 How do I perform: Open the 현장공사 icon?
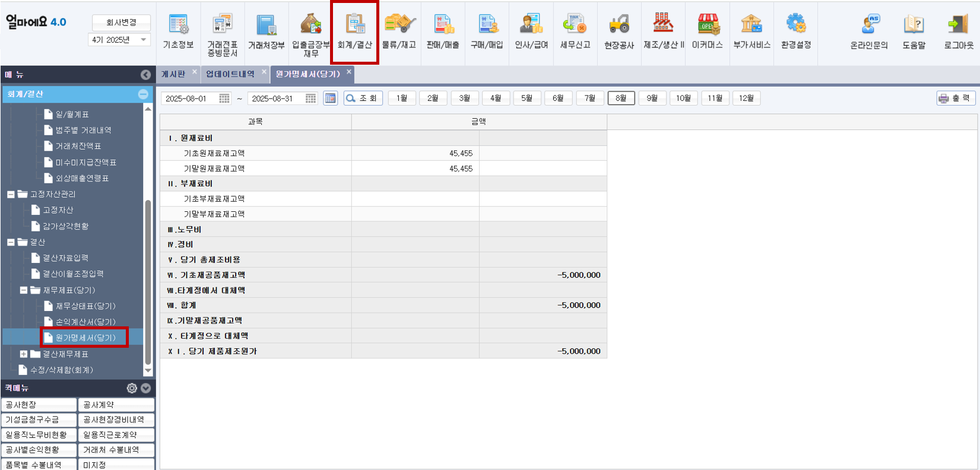[619, 32]
